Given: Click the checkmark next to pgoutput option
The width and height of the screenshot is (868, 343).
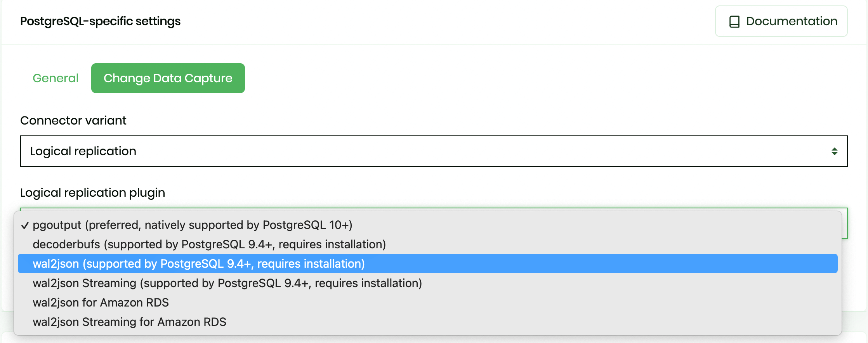Looking at the screenshot, I should tap(25, 224).
